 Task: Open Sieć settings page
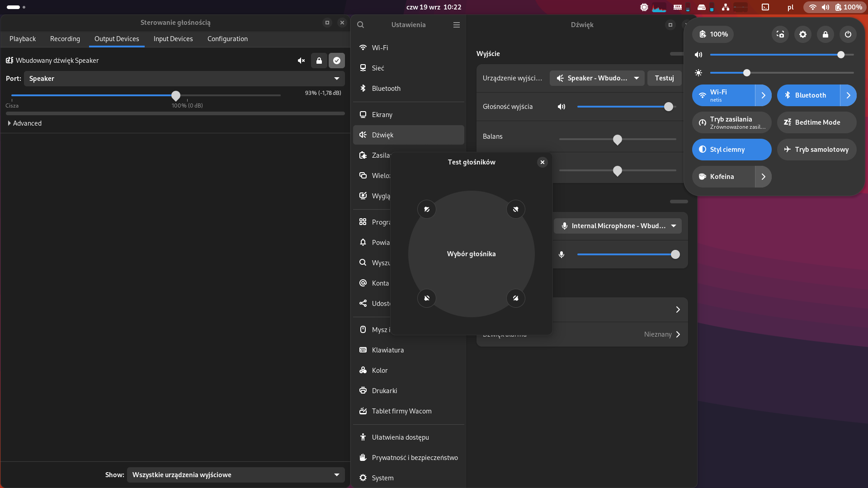(x=409, y=68)
